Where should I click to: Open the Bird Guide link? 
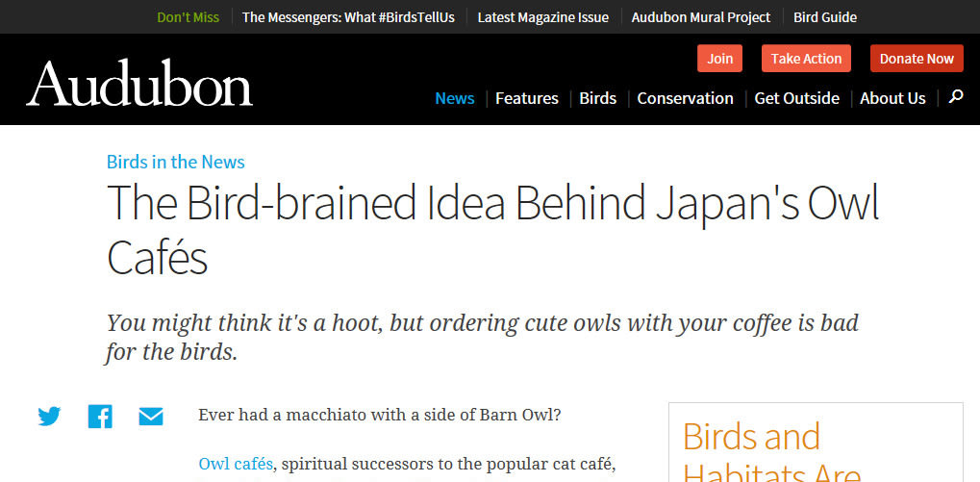[x=825, y=17]
